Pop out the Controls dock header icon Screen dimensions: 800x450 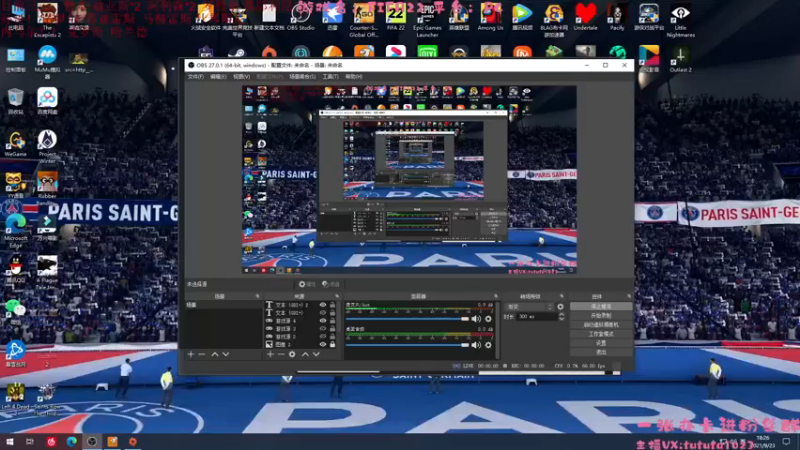629,296
